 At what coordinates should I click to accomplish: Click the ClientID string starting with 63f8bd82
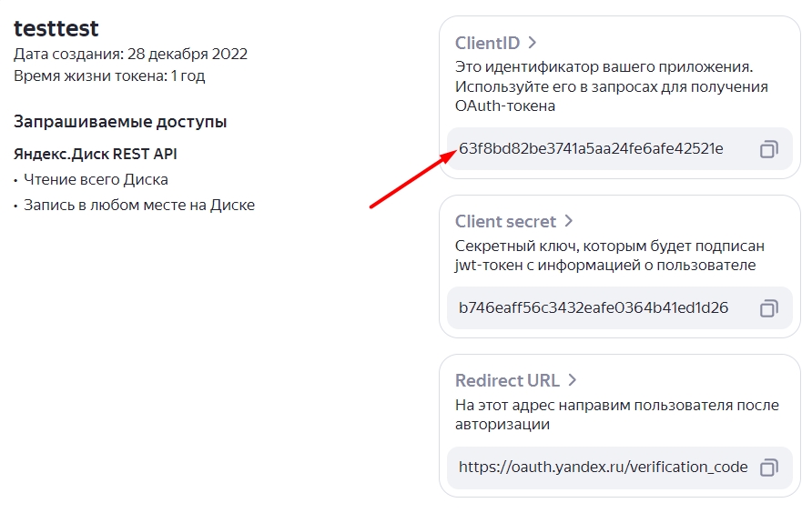click(x=591, y=148)
